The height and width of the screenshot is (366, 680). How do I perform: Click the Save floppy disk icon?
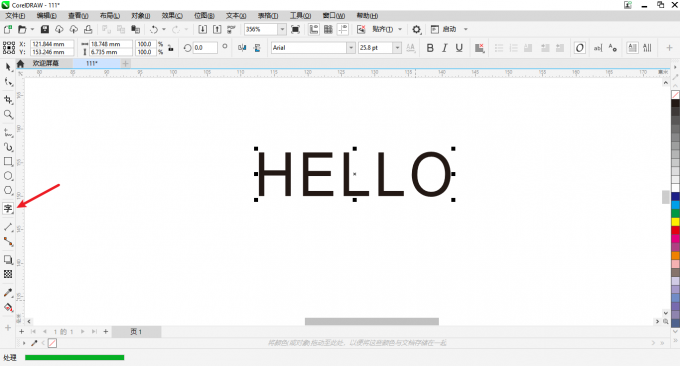(x=45, y=29)
